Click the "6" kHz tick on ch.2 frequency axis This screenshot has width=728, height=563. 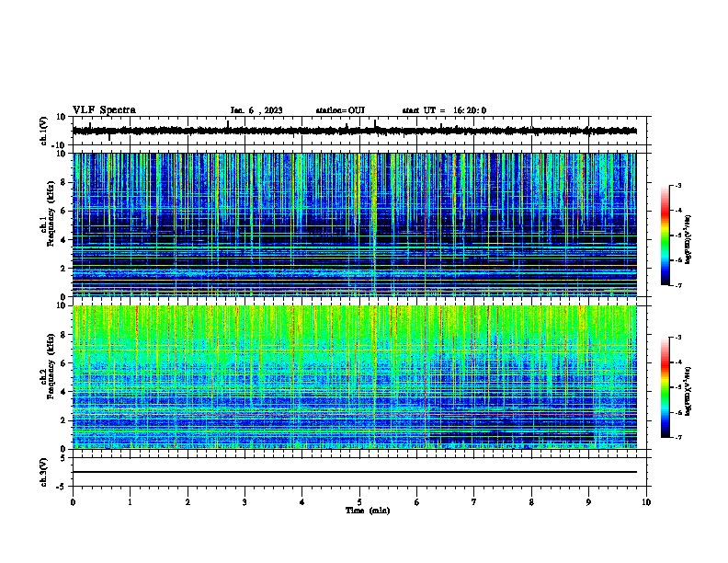64,363
